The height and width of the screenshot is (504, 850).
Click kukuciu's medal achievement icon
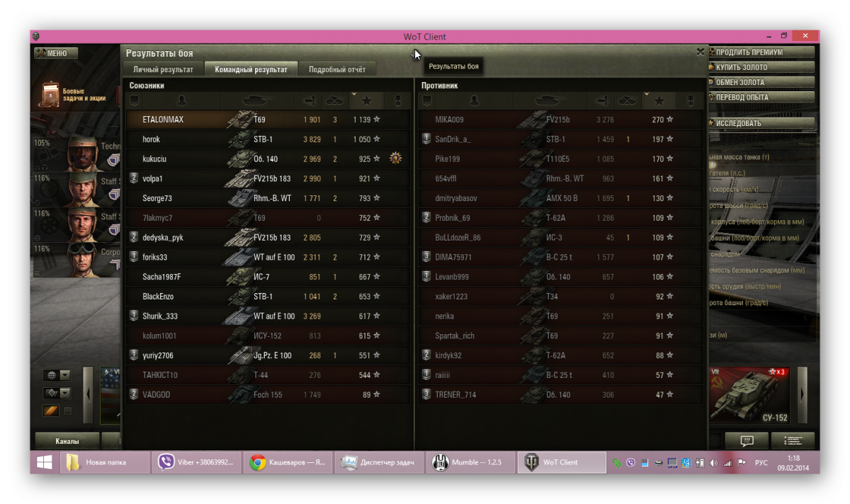point(395,159)
